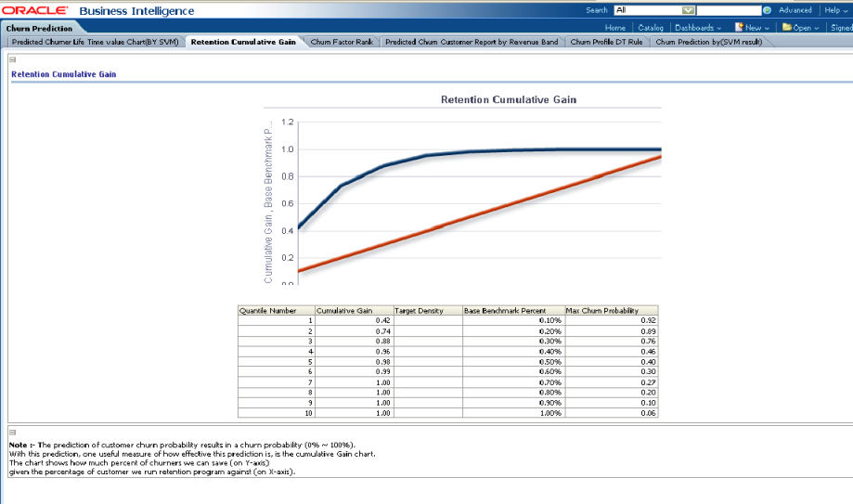Click the New document icon
Viewport: 853px width, 504px height.
point(739,28)
